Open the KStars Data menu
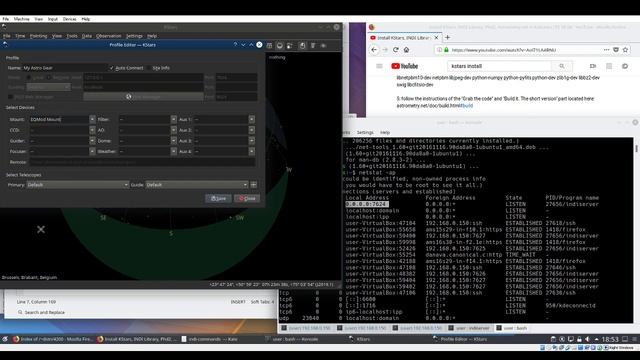 (87, 36)
